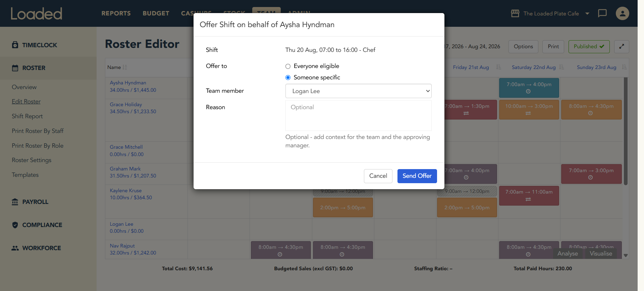The image size is (644, 291).
Task: Open the chat messages icon
Action: click(602, 13)
